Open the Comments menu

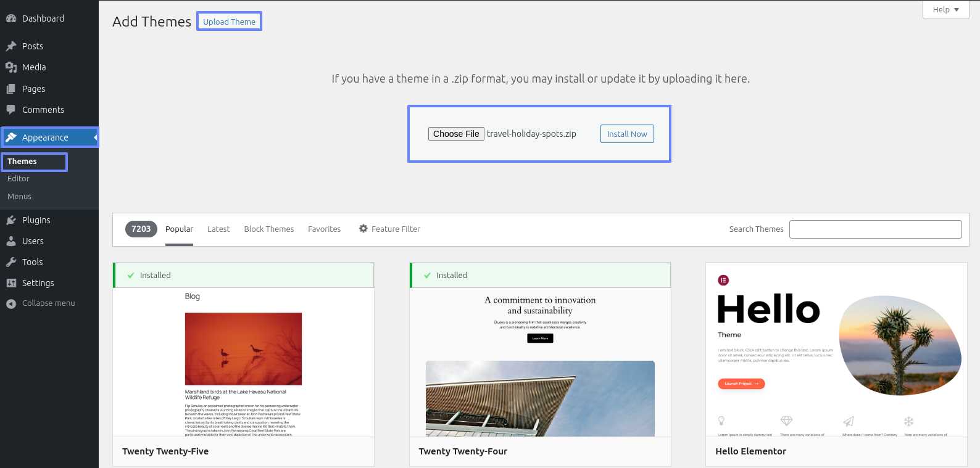pyautogui.click(x=49, y=110)
